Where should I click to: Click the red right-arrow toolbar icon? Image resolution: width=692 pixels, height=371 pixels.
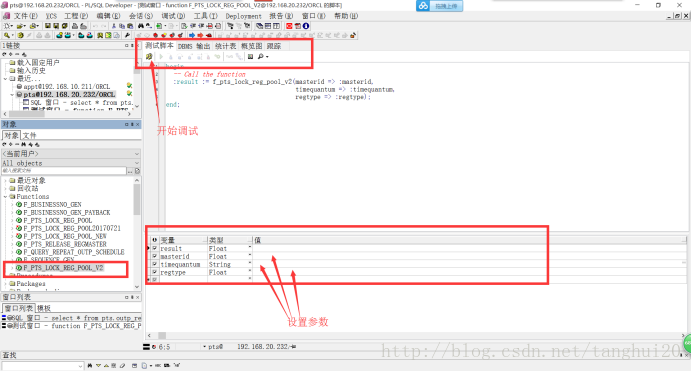[x=200, y=35]
